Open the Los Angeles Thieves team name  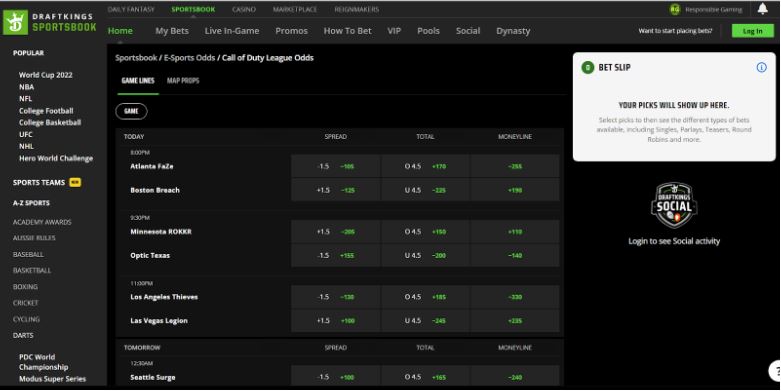pos(164,297)
